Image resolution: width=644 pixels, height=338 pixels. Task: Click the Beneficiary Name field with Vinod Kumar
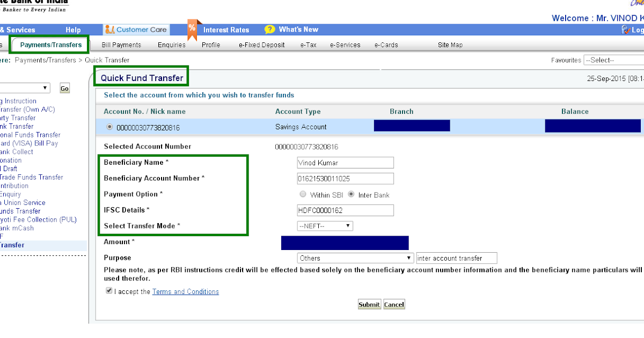[x=346, y=163]
